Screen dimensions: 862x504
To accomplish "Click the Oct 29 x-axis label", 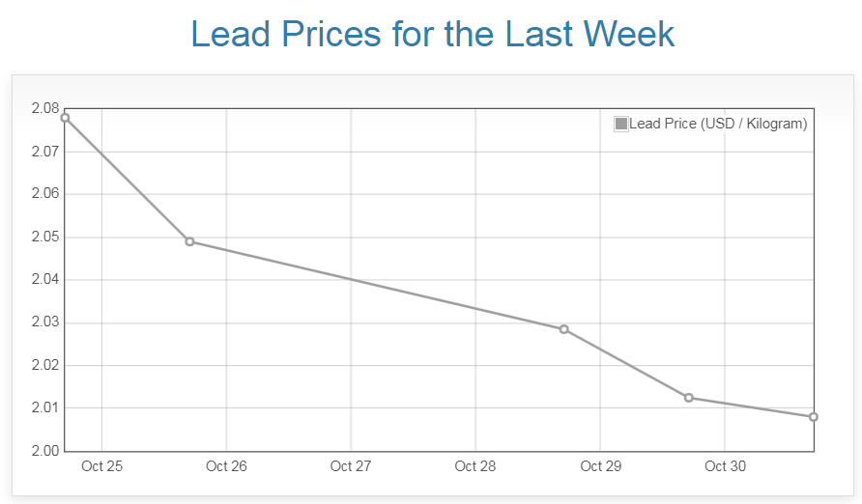I will tap(600, 466).
